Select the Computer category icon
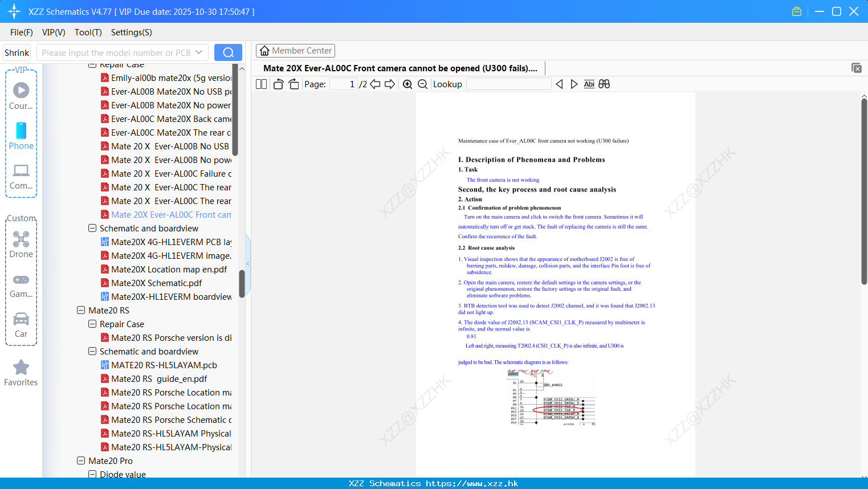The image size is (868, 489). [x=21, y=176]
